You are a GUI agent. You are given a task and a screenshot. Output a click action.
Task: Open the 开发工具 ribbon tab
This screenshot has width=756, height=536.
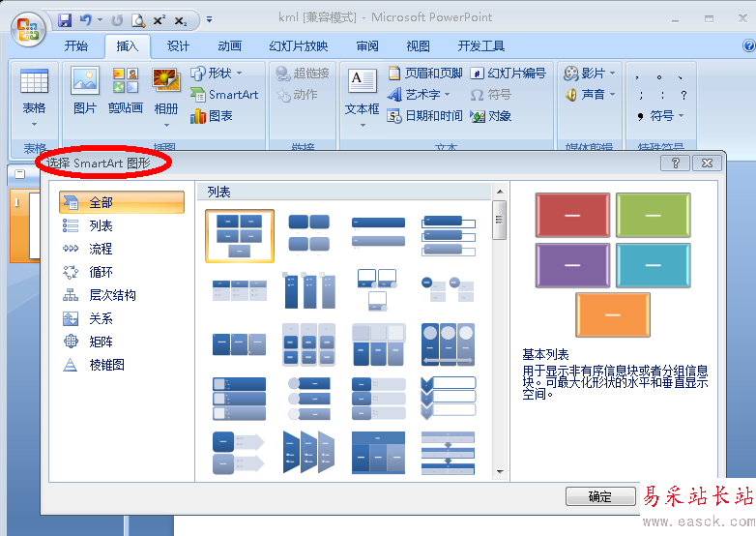pos(480,45)
